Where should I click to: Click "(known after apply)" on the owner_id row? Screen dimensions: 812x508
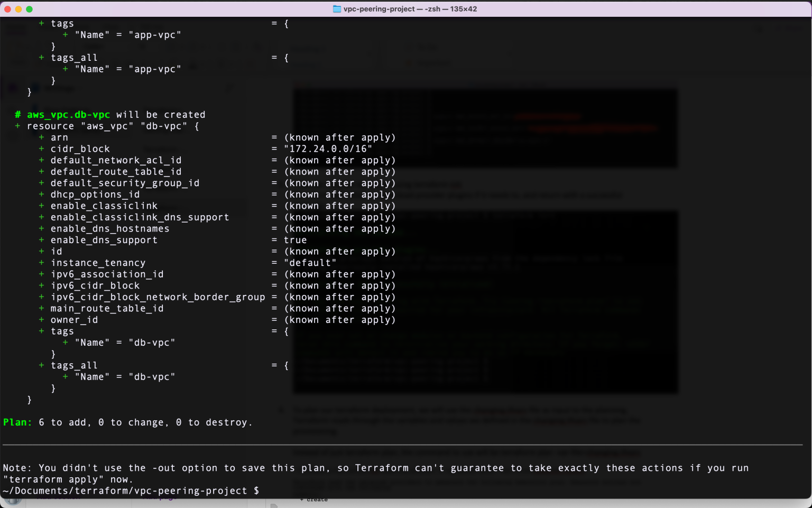point(339,320)
